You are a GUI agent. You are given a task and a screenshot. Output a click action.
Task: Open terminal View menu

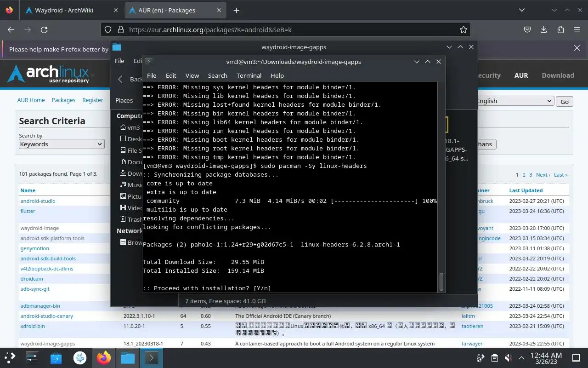tap(192, 75)
